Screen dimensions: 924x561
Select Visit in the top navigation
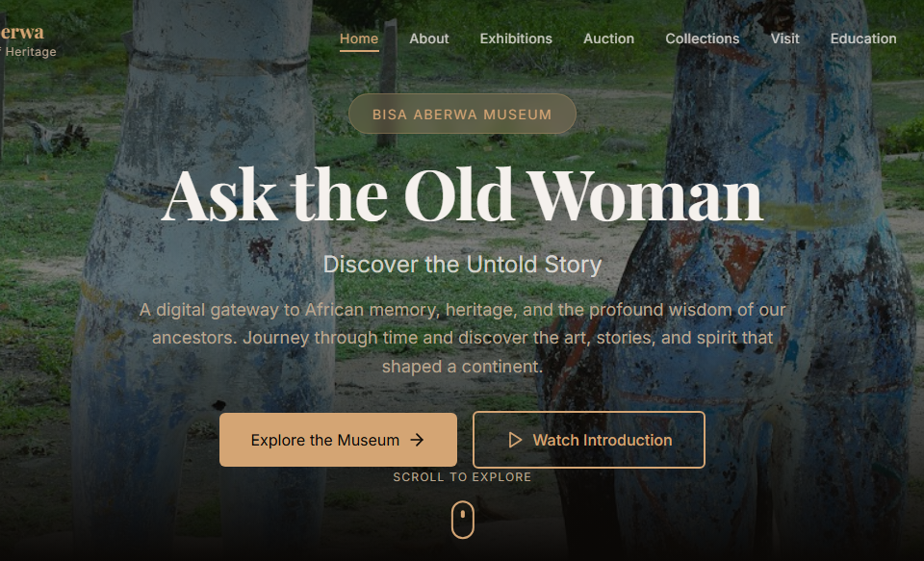pyautogui.click(x=785, y=38)
